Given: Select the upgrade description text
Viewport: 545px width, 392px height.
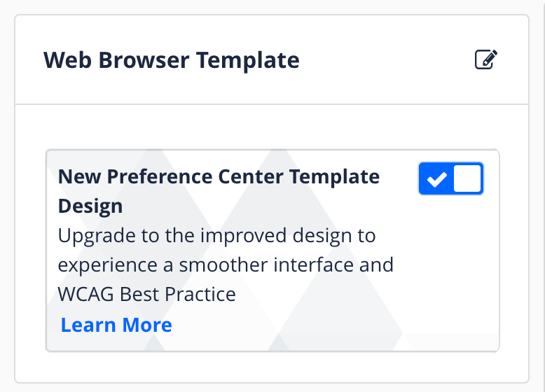Looking at the screenshot, I should pos(217,265).
